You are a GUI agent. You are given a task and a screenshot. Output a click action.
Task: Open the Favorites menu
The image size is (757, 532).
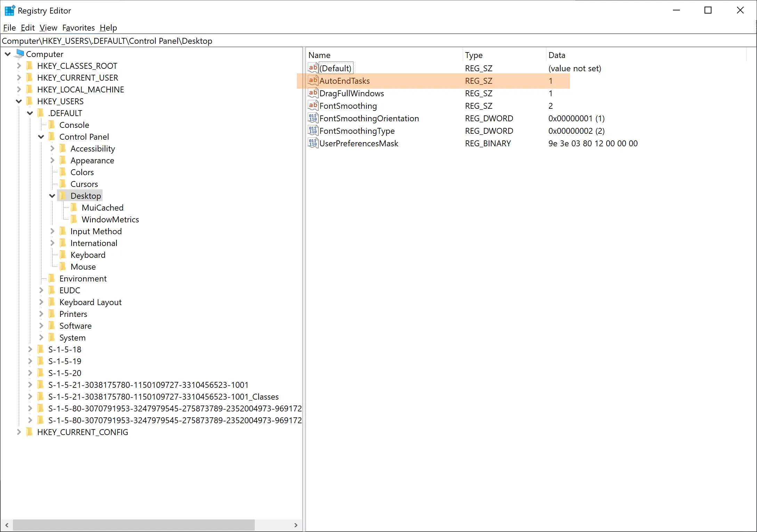click(78, 28)
